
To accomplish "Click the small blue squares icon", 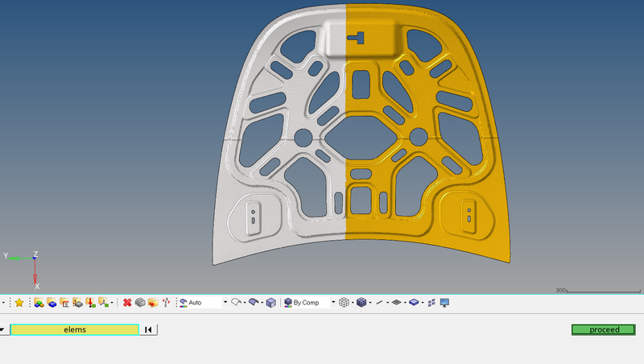I will pos(431,303).
